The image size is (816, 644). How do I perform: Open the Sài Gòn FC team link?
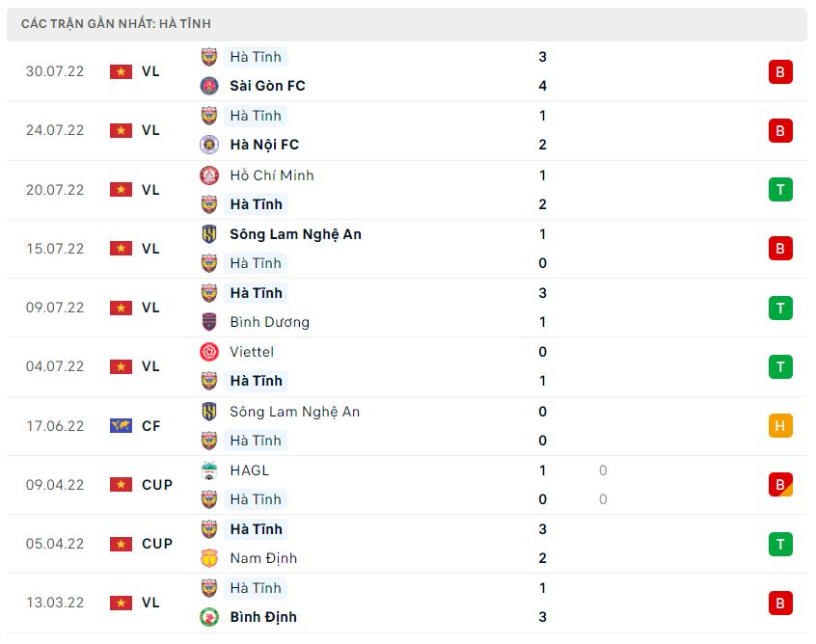coord(267,86)
